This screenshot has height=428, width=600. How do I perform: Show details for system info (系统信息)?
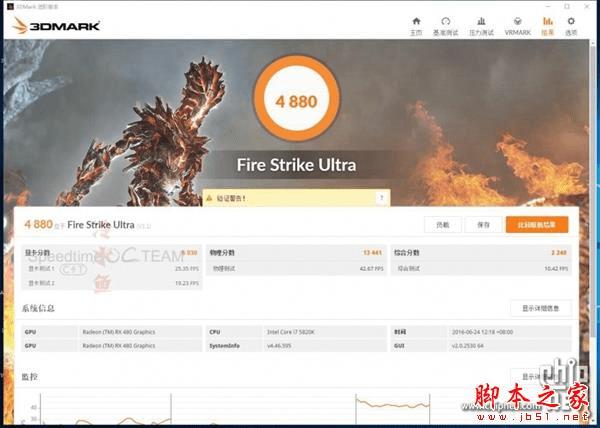(540, 308)
